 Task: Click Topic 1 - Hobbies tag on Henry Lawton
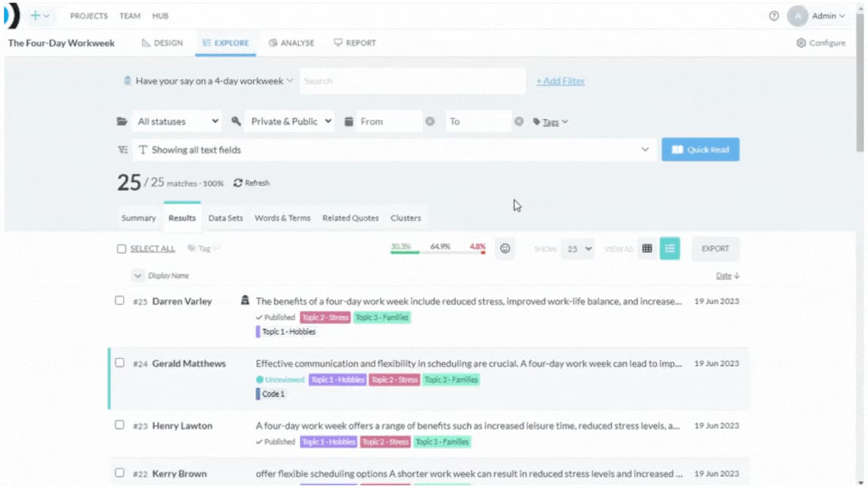tap(329, 442)
